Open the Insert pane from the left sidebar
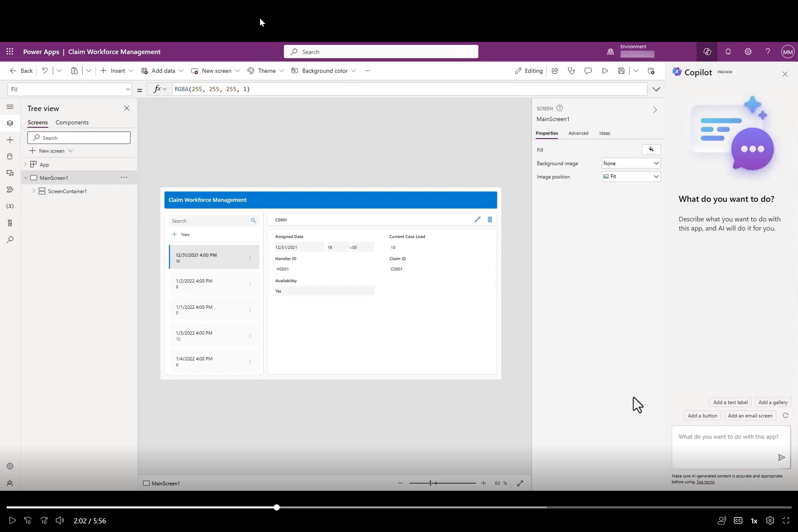Viewport: 798px width, 532px height. [x=10, y=139]
